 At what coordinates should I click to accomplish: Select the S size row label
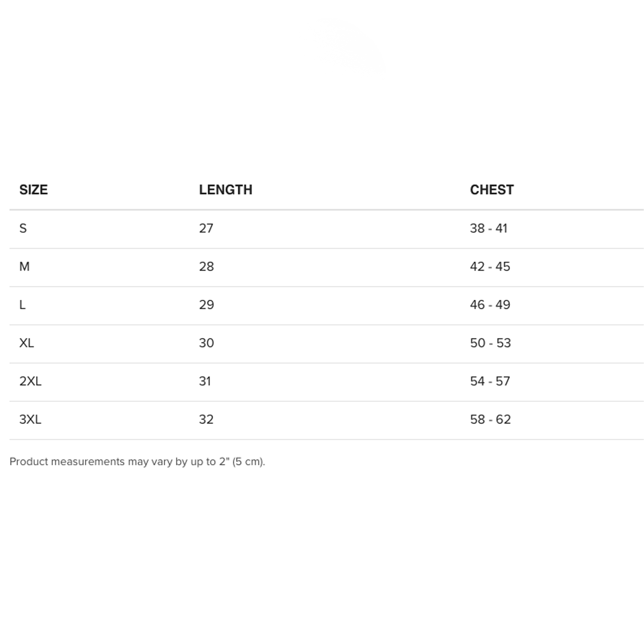pyautogui.click(x=23, y=228)
